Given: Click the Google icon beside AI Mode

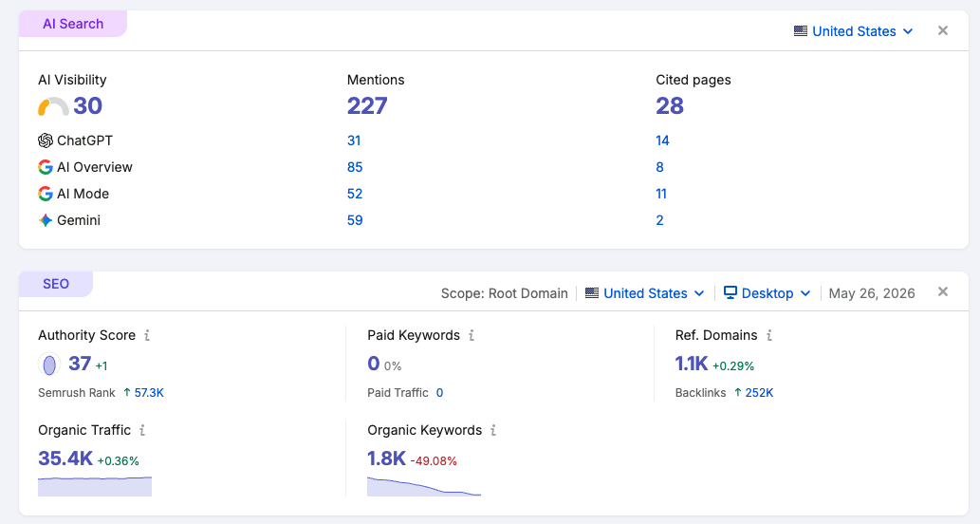Looking at the screenshot, I should tap(45, 194).
